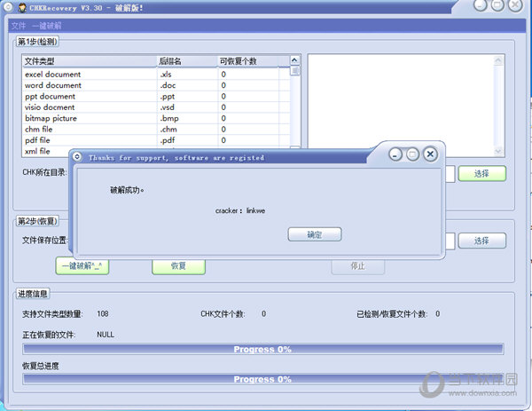Click the 恢复总进度 progress bar
This screenshot has height=411, width=532.
pos(263,379)
